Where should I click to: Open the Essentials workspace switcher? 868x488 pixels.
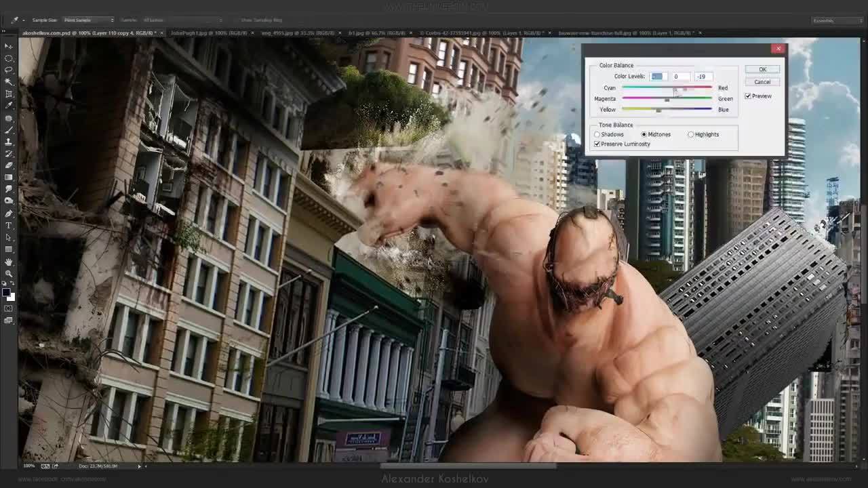point(837,20)
